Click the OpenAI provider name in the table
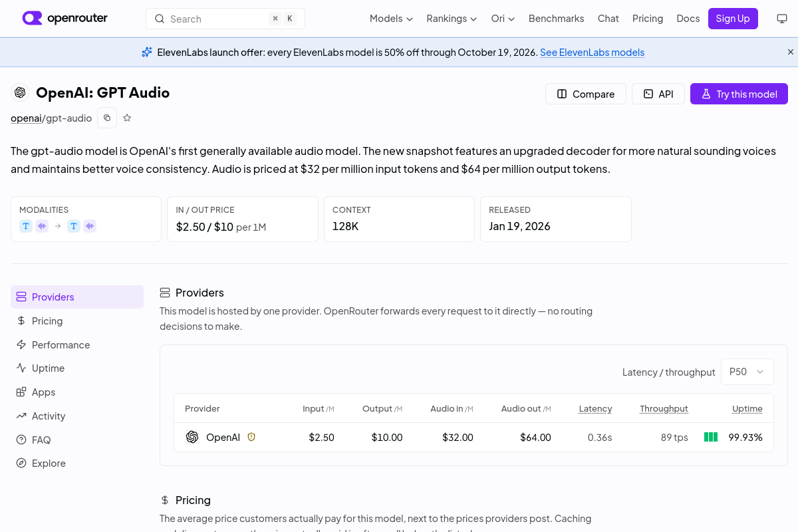Viewport: 798px width, 532px height. (x=223, y=437)
